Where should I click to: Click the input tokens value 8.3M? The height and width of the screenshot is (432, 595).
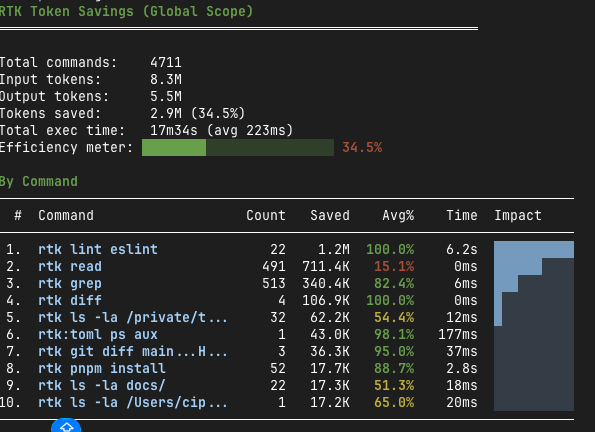(x=166, y=79)
